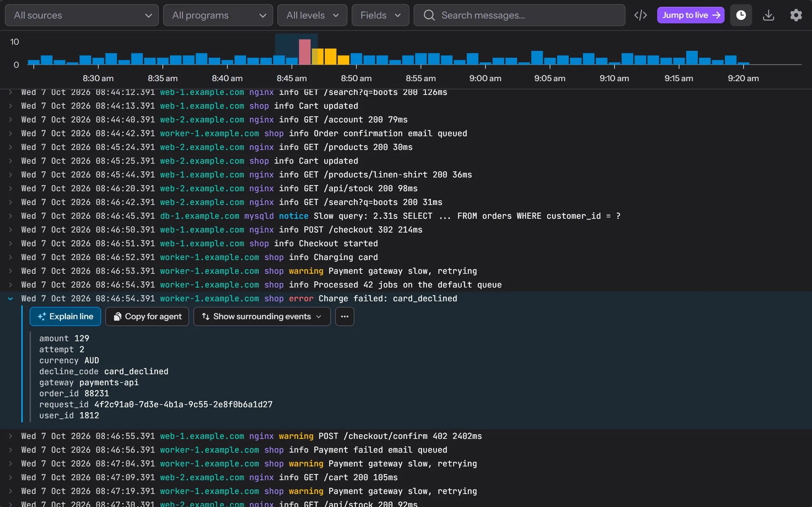Click the gateway value payments-api
The height and width of the screenshot is (507, 812).
109,383
